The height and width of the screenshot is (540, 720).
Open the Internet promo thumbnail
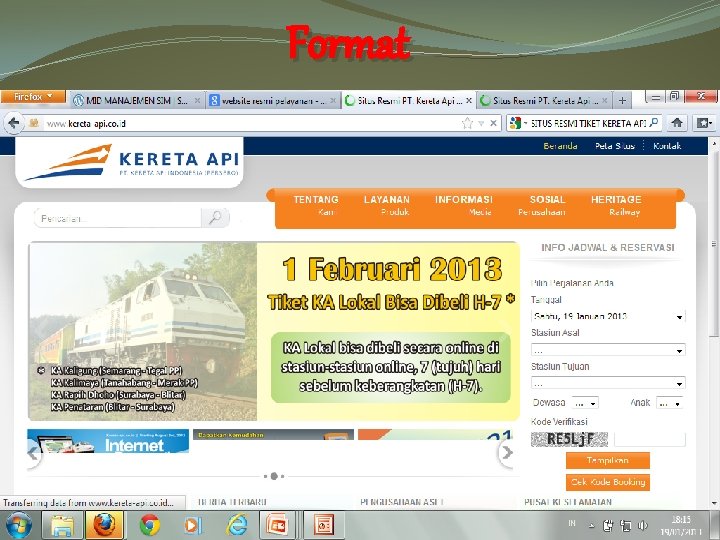point(108,441)
